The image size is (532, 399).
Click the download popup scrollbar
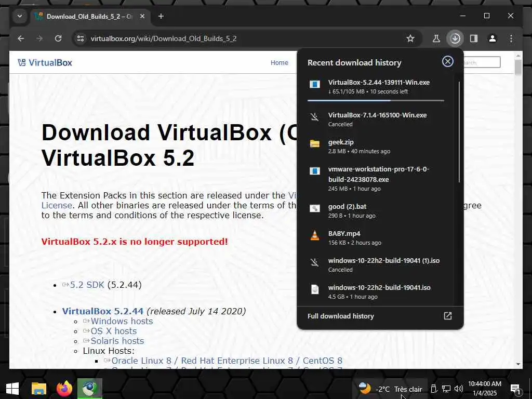459,131
